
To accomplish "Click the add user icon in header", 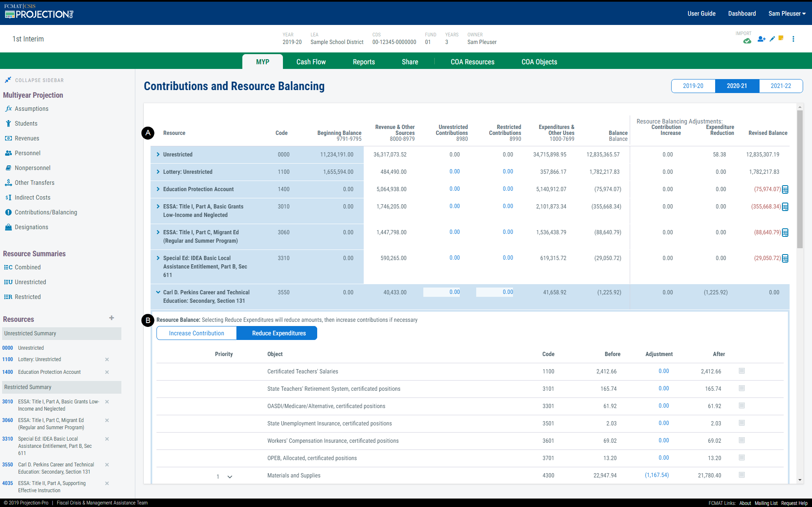I will 762,39.
